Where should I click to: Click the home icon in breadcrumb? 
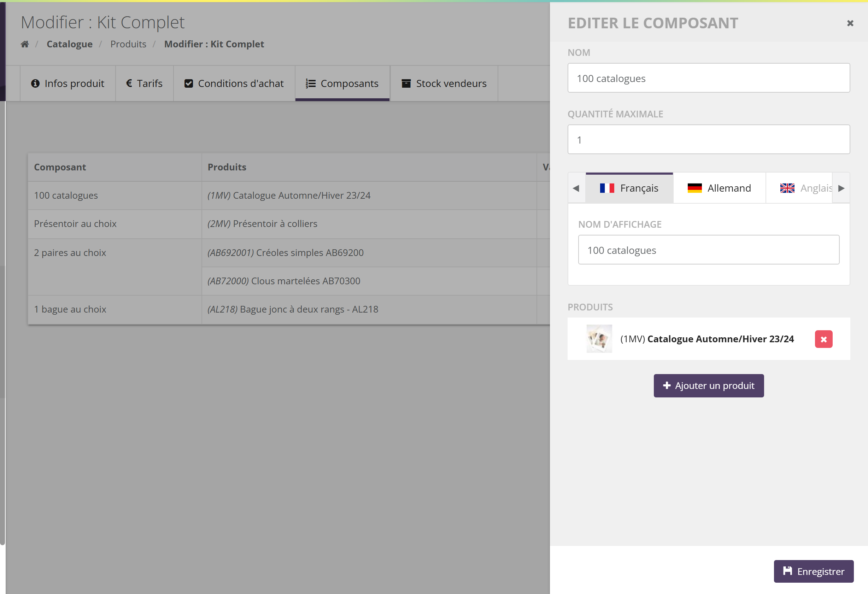tap(25, 44)
